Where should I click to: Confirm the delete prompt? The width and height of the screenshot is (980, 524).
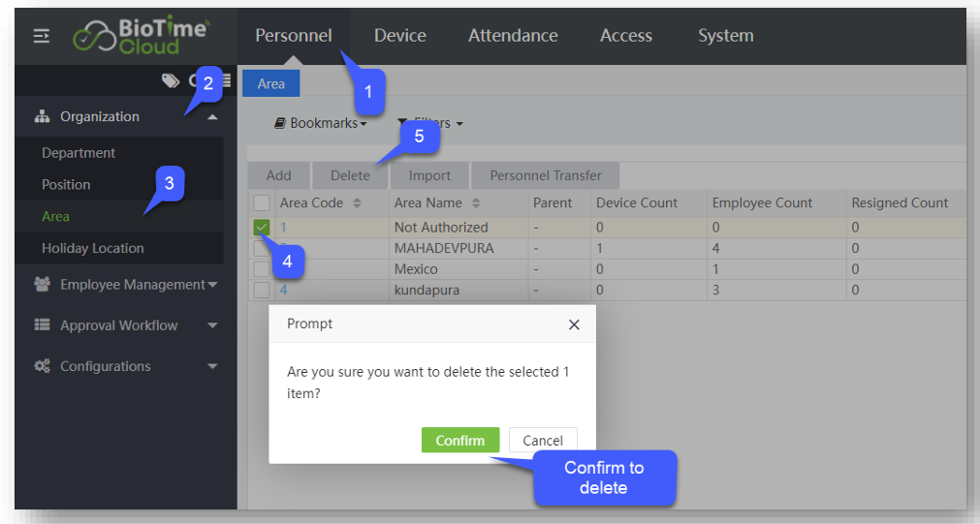pos(459,440)
